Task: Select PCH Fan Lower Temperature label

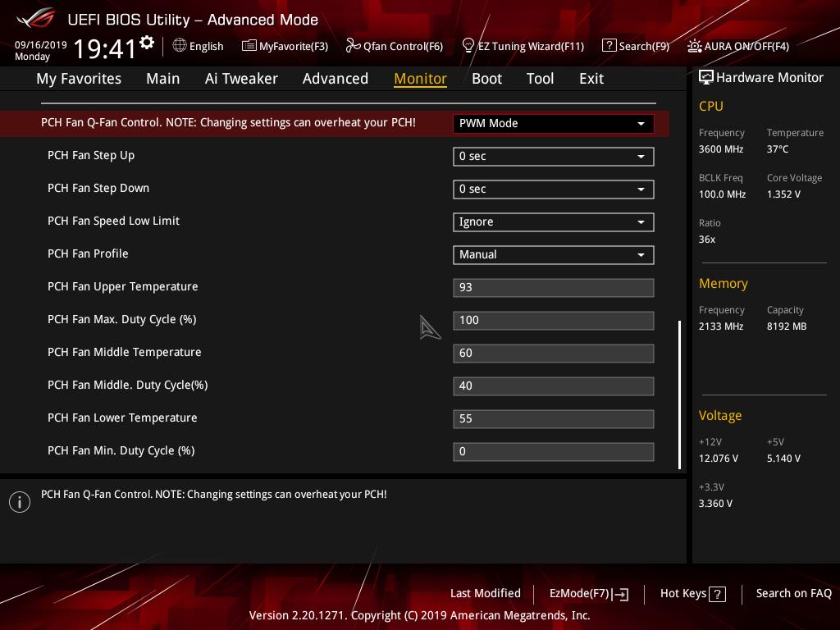Action: pyautogui.click(x=122, y=418)
